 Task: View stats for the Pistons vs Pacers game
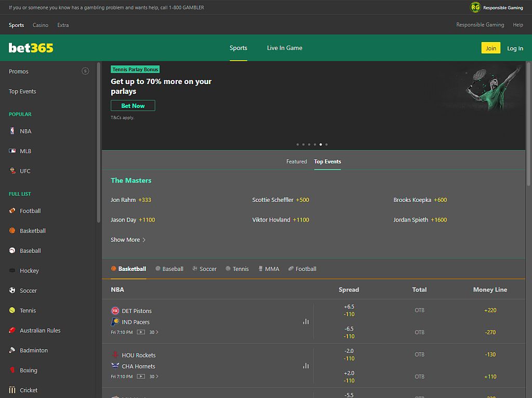(x=305, y=321)
